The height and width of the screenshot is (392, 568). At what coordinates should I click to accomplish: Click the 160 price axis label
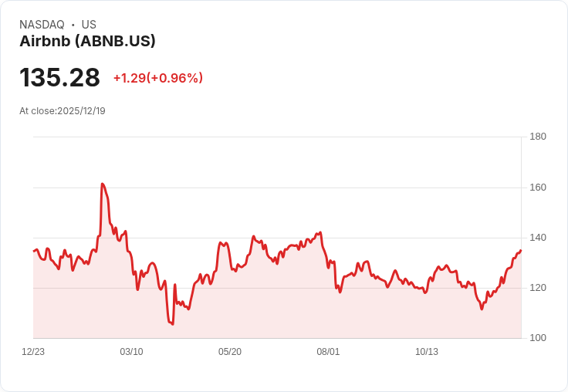538,188
